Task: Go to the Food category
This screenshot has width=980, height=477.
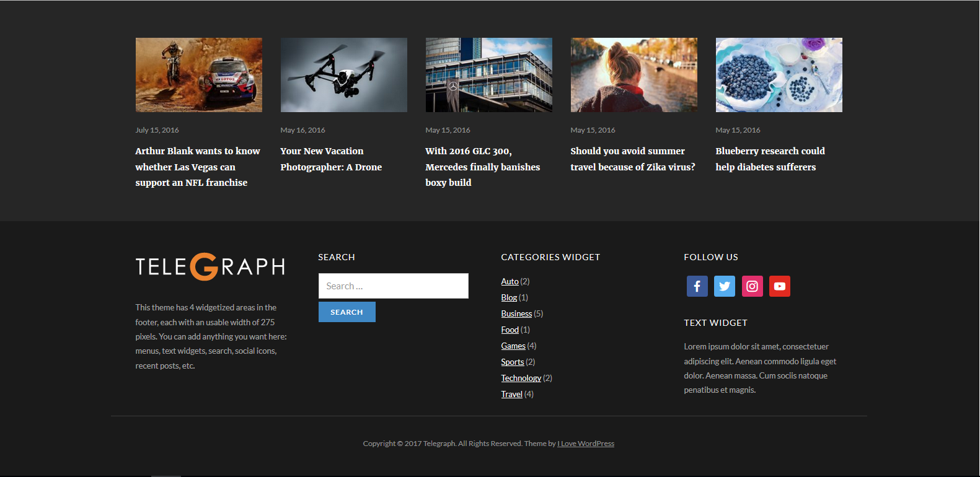Action: click(x=510, y=330)
